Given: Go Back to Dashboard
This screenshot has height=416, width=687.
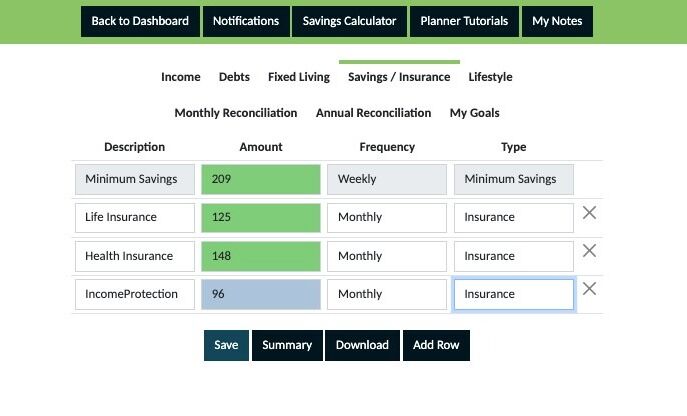Looking at the screenshot, I should [140, 21].
